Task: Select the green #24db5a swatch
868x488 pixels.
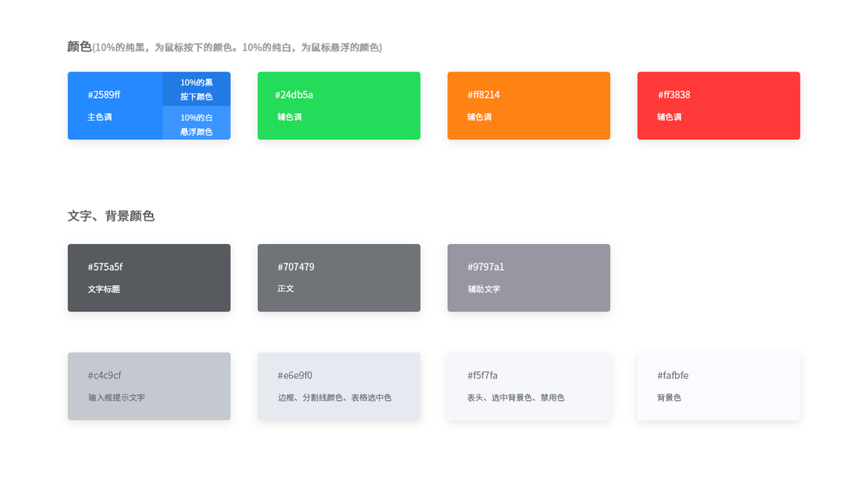Action: 338,106
